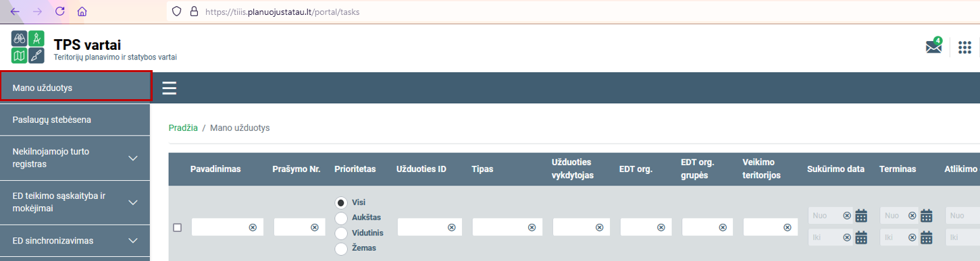980x261 pixels.
Task: Sort by the Prašymo Nr. column header
Action: [296, 169]
